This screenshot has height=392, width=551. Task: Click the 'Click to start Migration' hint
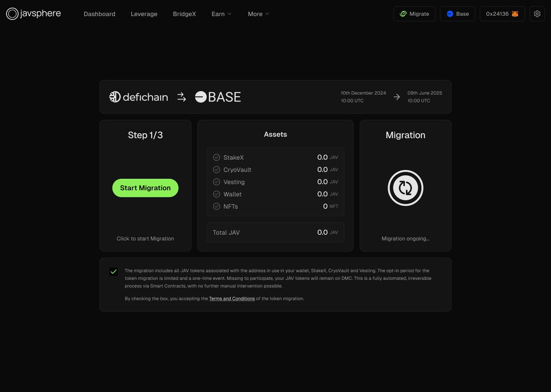(x=145, y=238)
